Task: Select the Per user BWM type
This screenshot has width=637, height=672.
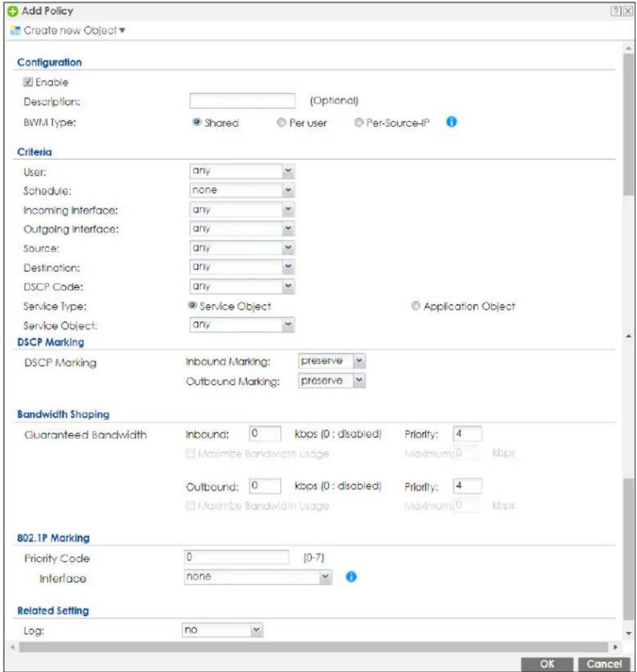Action: coord(281,123)
